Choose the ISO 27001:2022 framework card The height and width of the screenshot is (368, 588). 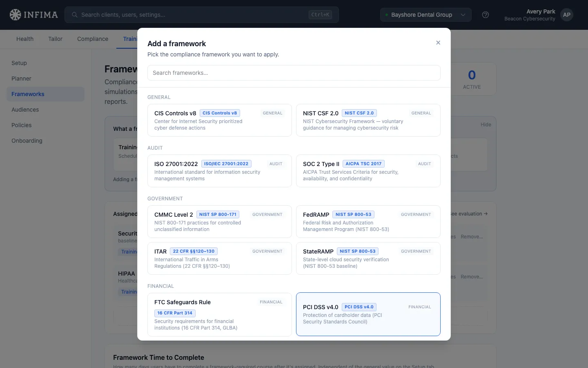tap(220, 171)
